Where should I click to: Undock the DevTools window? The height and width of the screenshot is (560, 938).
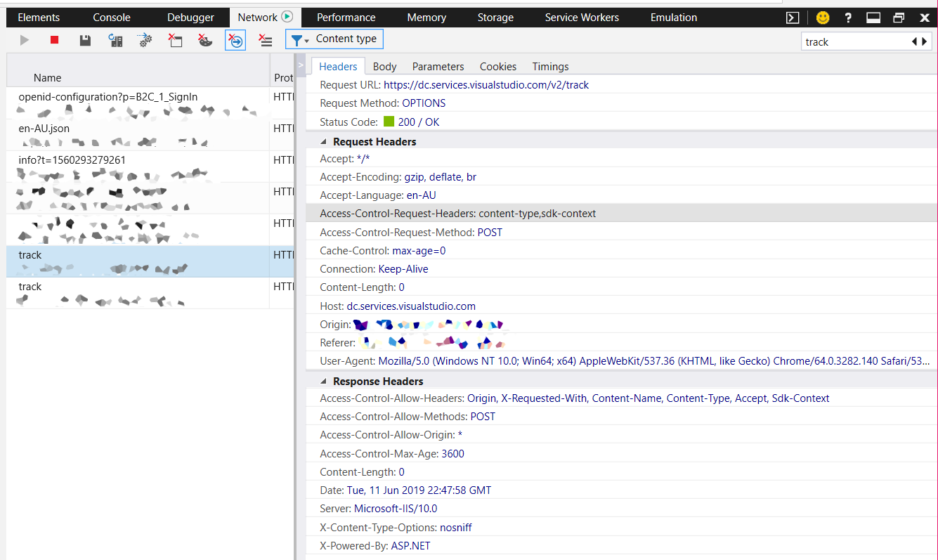click(x=899, y=17)
